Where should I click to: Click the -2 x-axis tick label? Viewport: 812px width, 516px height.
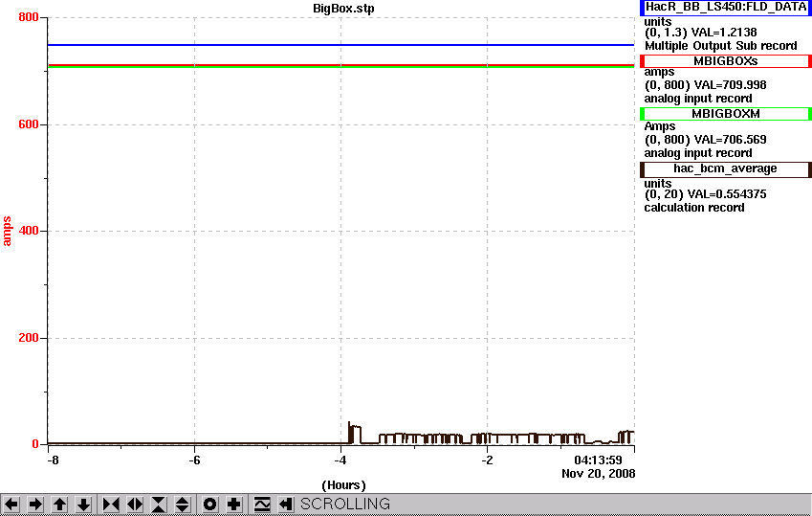point(487,460)
